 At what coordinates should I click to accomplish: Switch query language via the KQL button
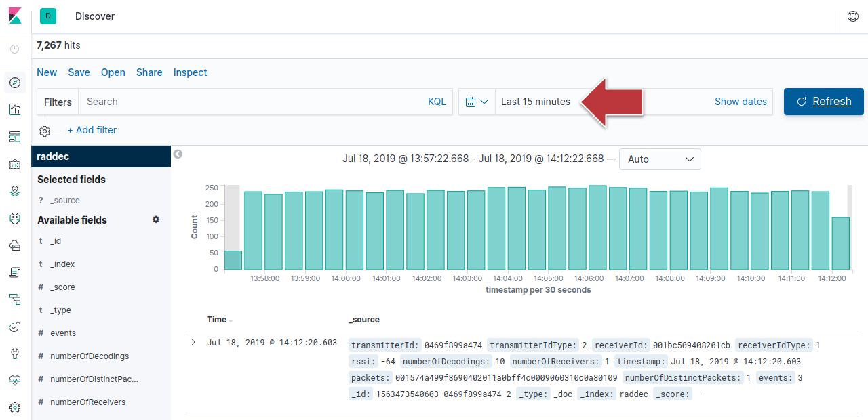[437, 102]
